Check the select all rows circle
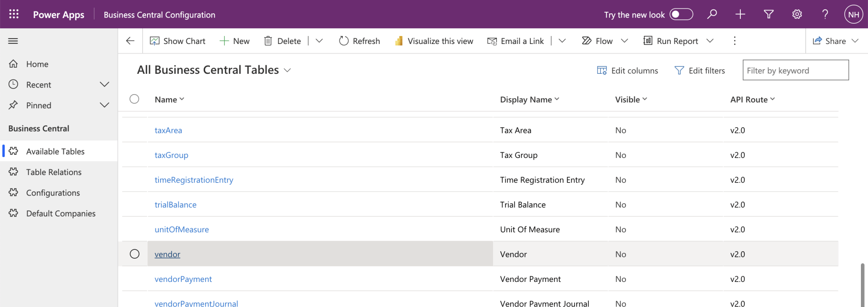The image size is (868, 307). click(x=135, y=99)
